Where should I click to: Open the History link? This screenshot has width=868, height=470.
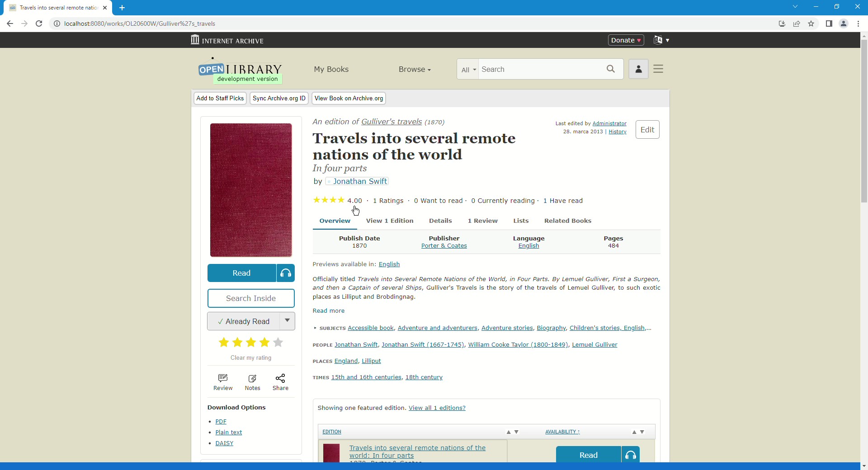point(618,132)
